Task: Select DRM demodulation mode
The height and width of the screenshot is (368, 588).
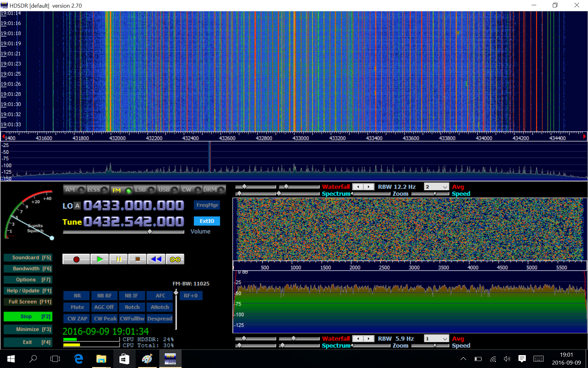Action: (214, 190)
